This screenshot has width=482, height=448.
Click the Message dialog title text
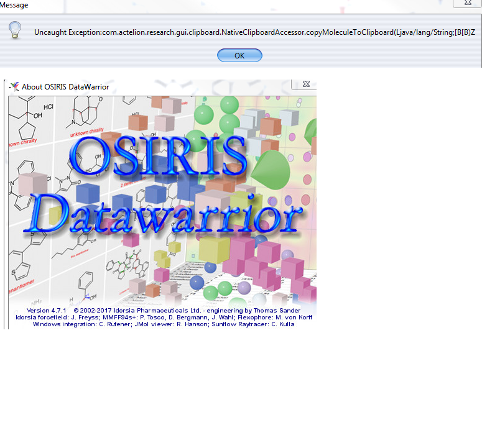14,5
